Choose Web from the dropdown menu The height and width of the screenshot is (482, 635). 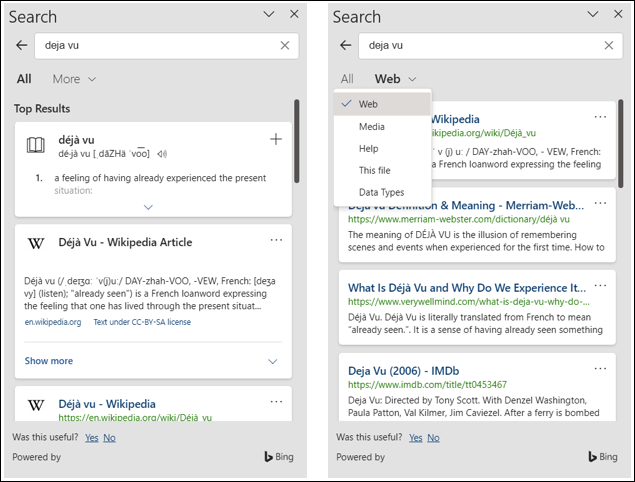tap(382, 104)
